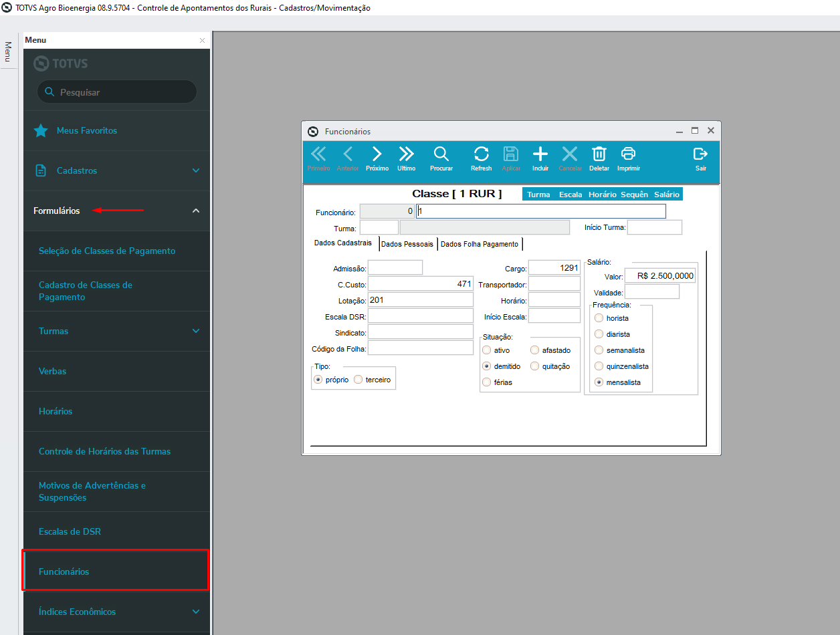Switch to the Dados Cadastrais tab

(343, 243)
